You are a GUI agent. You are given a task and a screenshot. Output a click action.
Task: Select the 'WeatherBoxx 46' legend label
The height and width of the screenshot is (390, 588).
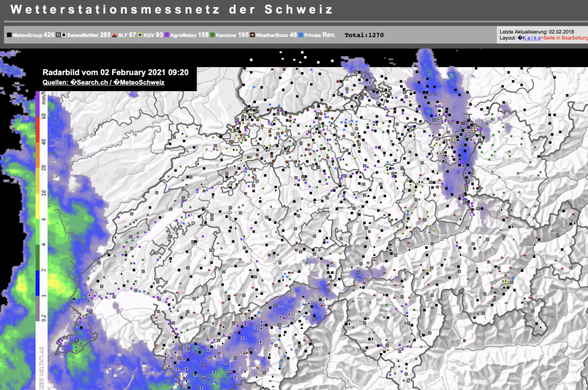276,35
